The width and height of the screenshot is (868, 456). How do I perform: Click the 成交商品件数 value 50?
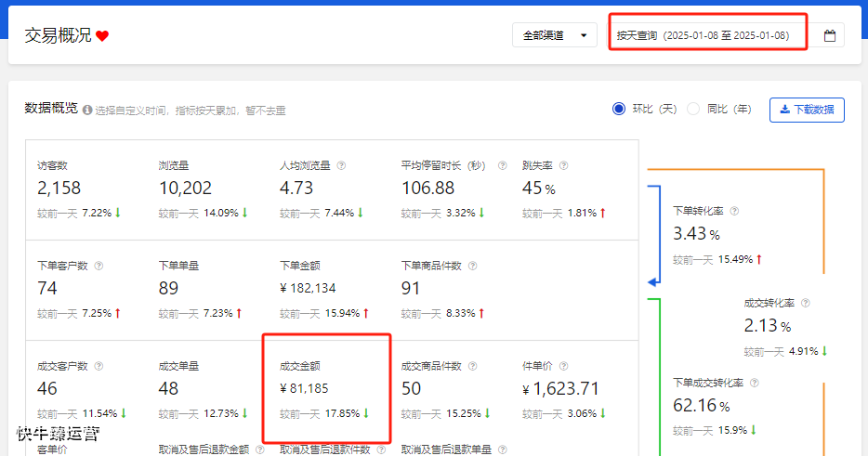click(412, 388)
